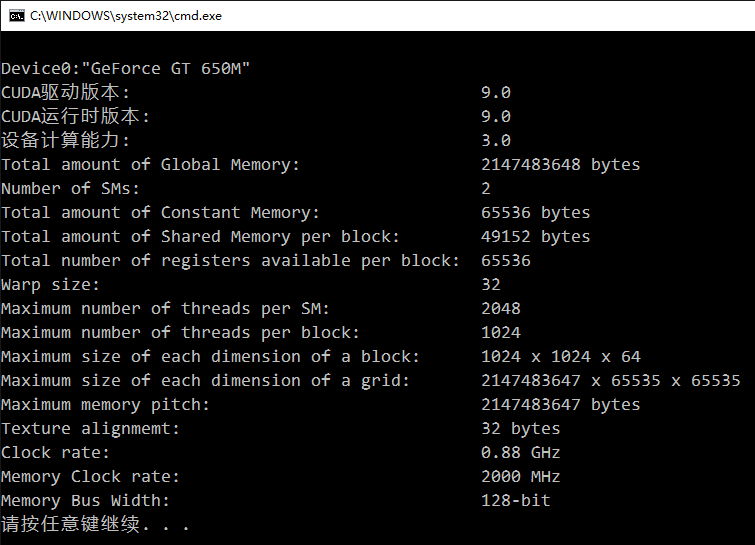Click the cmd.exe icon in title bar

click(x=15, y=15)
